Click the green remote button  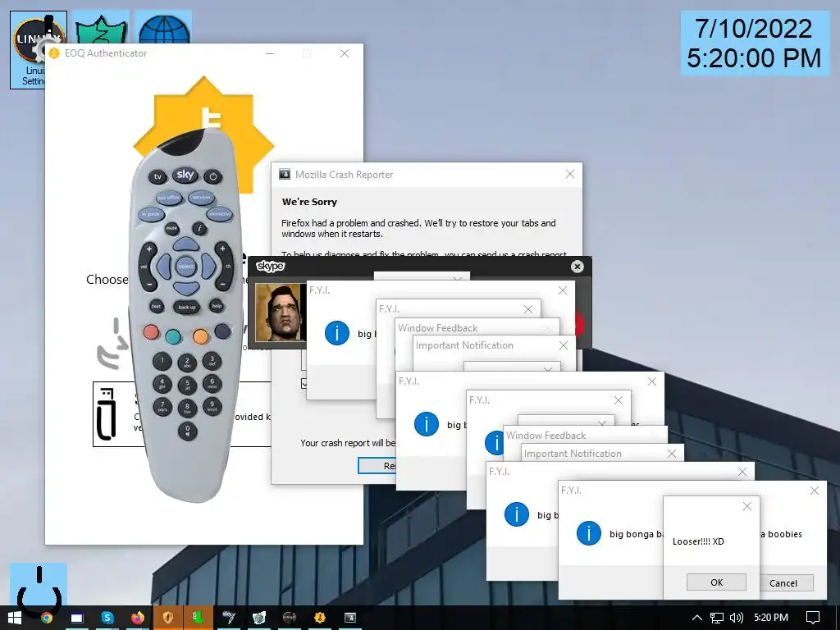(173, 337)
